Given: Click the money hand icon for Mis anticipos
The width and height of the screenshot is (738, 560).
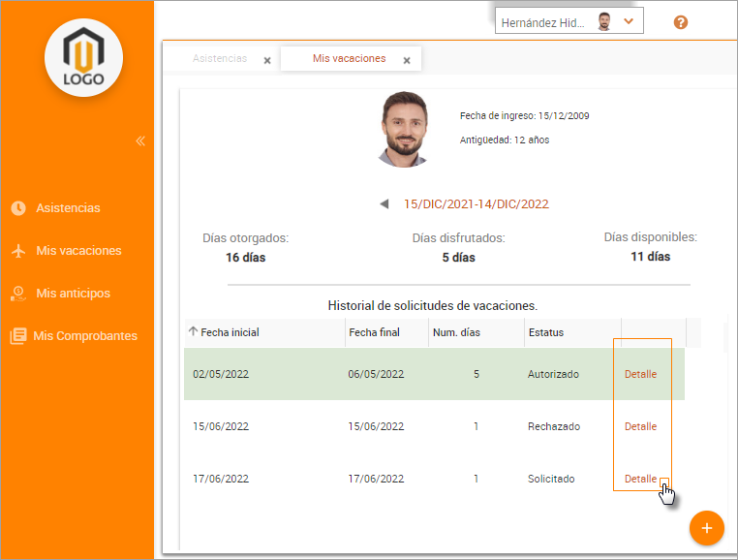Looking at the screenshot, I should tap(17, 294).
